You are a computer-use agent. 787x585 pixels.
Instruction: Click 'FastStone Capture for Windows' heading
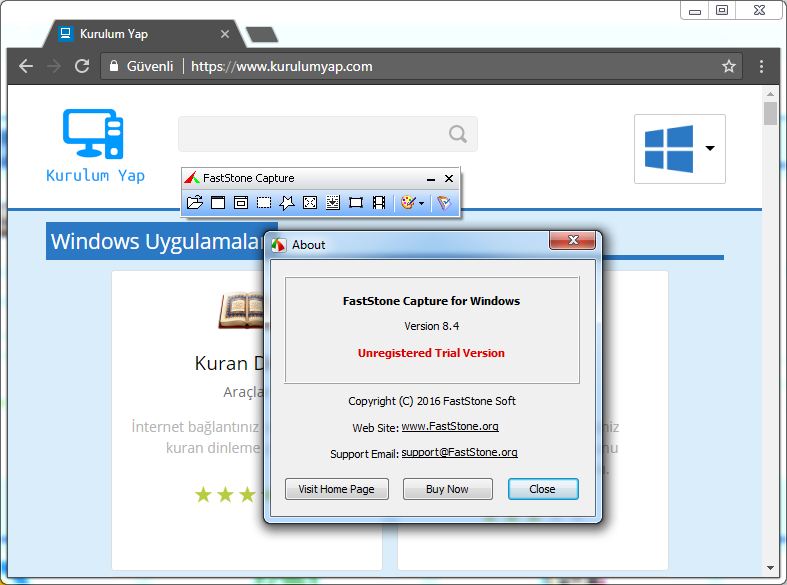pos(431,301)
